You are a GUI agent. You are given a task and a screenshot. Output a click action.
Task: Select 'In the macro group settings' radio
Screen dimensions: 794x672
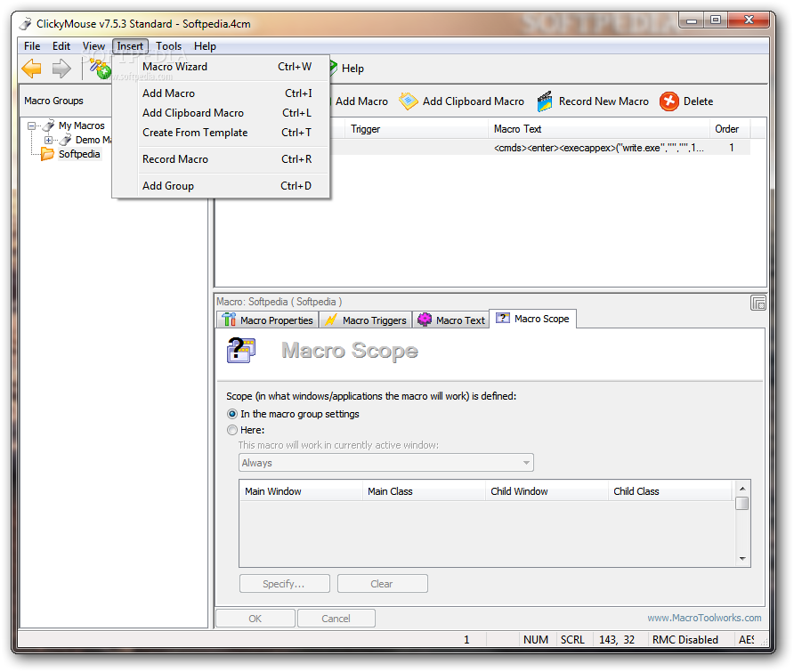coord(232,414)
